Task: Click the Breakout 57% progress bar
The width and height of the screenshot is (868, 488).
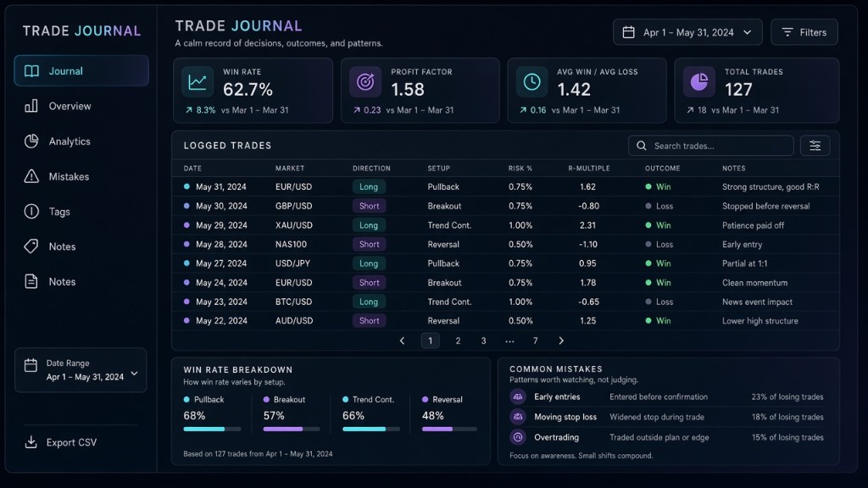Action: 292,429
